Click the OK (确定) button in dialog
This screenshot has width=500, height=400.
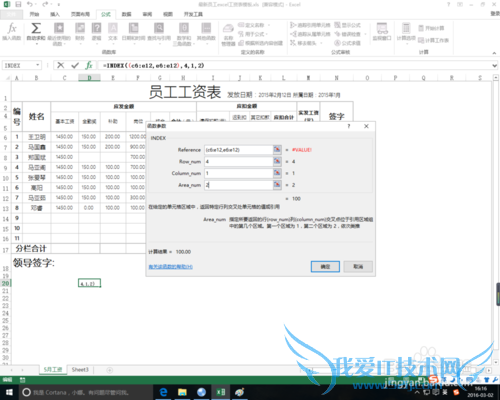coord(325,266)
